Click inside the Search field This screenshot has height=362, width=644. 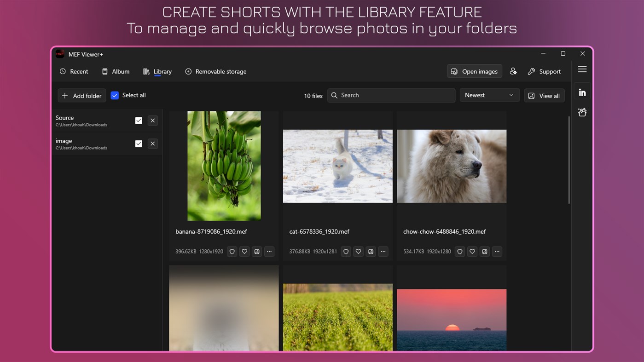[391, 95]
